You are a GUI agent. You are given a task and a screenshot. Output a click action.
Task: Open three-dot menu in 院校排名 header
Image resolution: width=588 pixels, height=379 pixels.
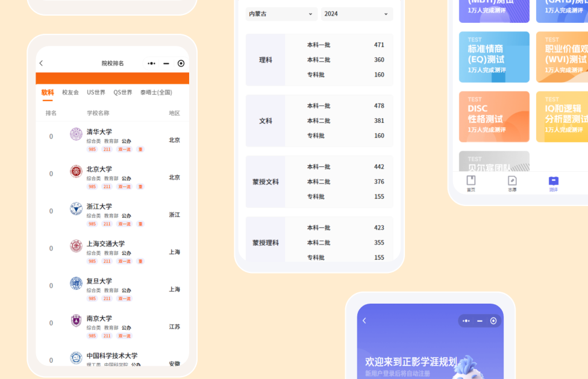[151, 63]
